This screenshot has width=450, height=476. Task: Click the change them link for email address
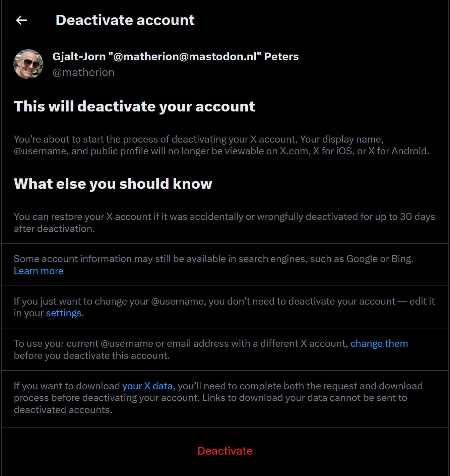coord(379,343)
